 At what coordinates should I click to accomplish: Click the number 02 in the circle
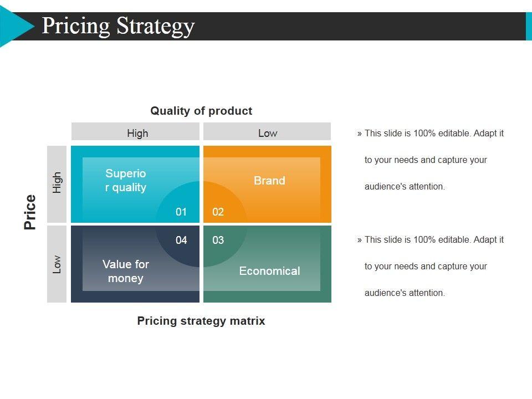click(218, 212)
